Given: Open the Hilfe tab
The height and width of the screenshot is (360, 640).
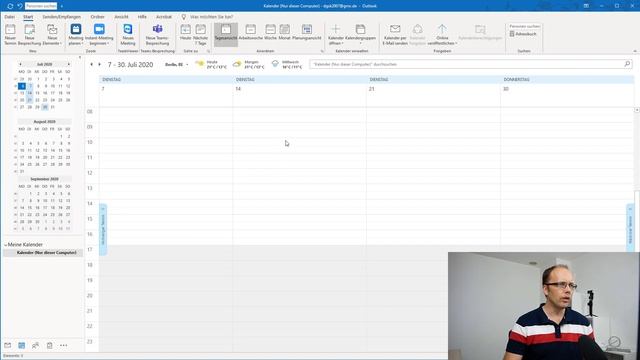Looking at the screenshot, I should click(142, 17).
